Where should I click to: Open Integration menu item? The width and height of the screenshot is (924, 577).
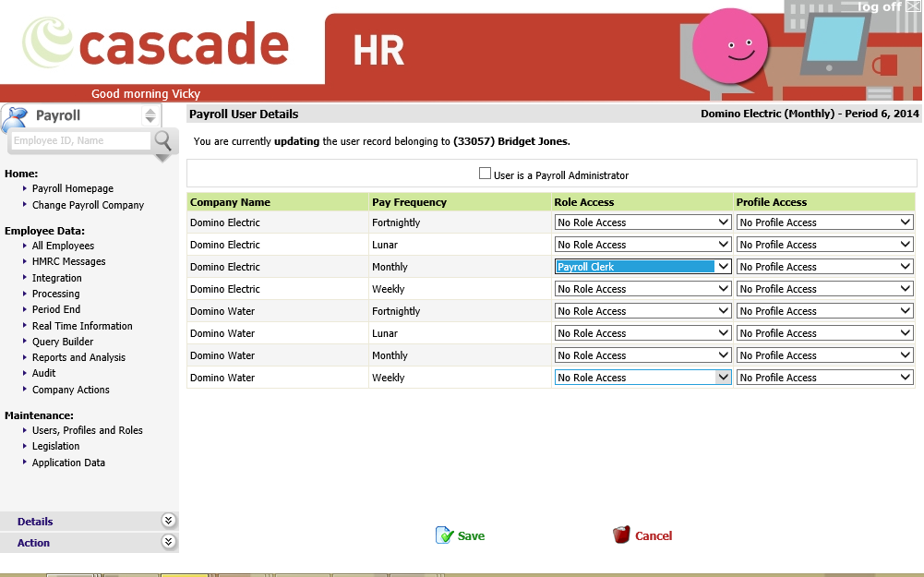(56, 278)
